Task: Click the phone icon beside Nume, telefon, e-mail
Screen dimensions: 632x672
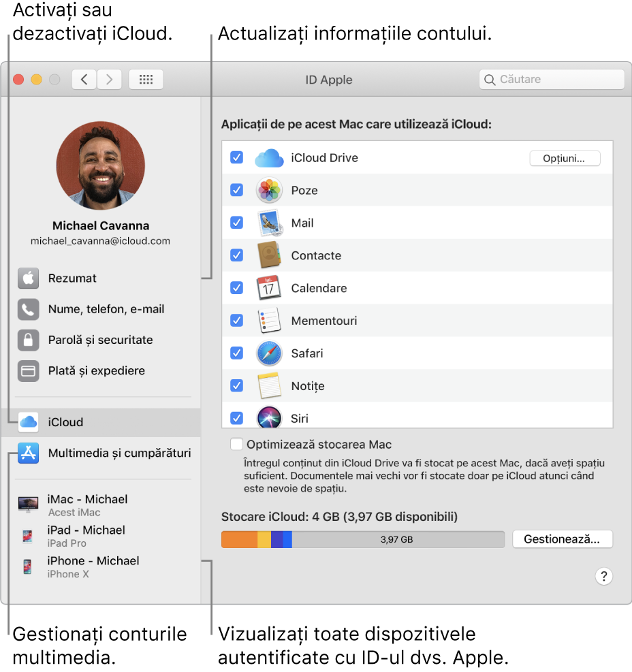Action: (x=29, y=309)
